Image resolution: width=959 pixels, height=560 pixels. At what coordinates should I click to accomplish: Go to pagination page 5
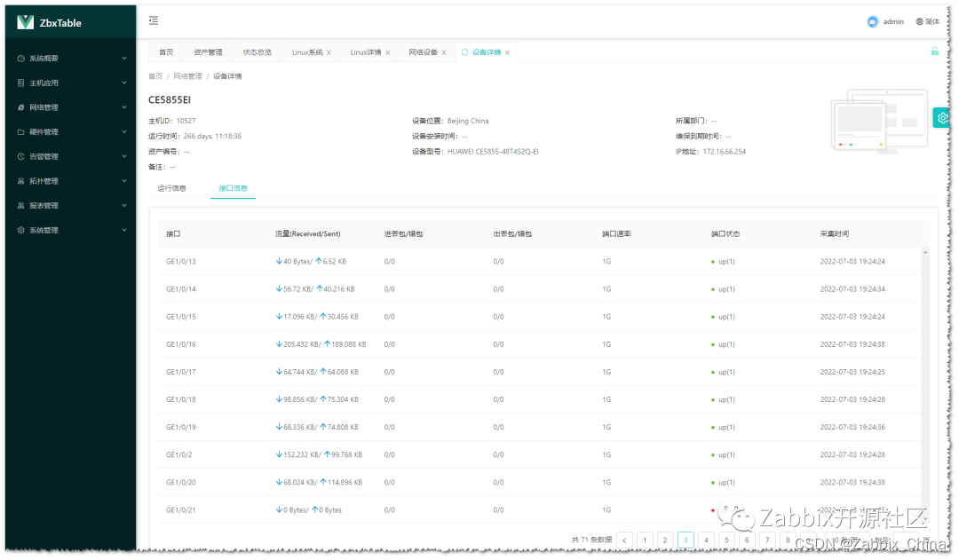pos(726,539)
